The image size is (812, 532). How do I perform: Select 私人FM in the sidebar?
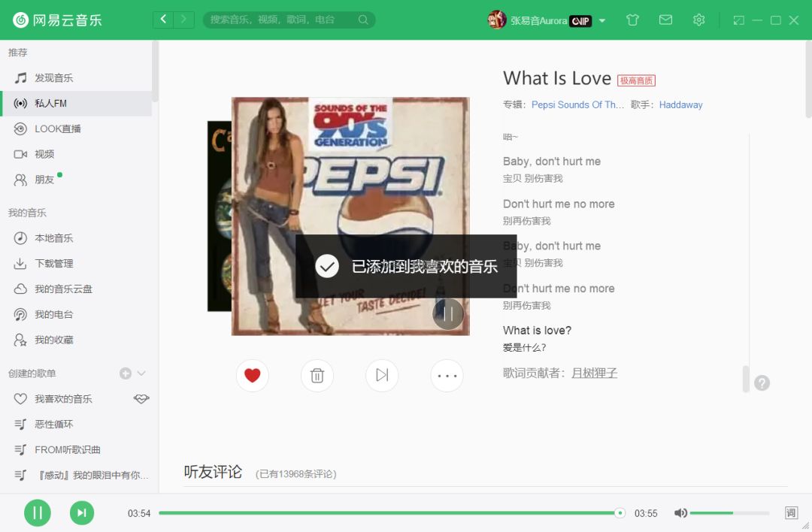pos(76,103)
